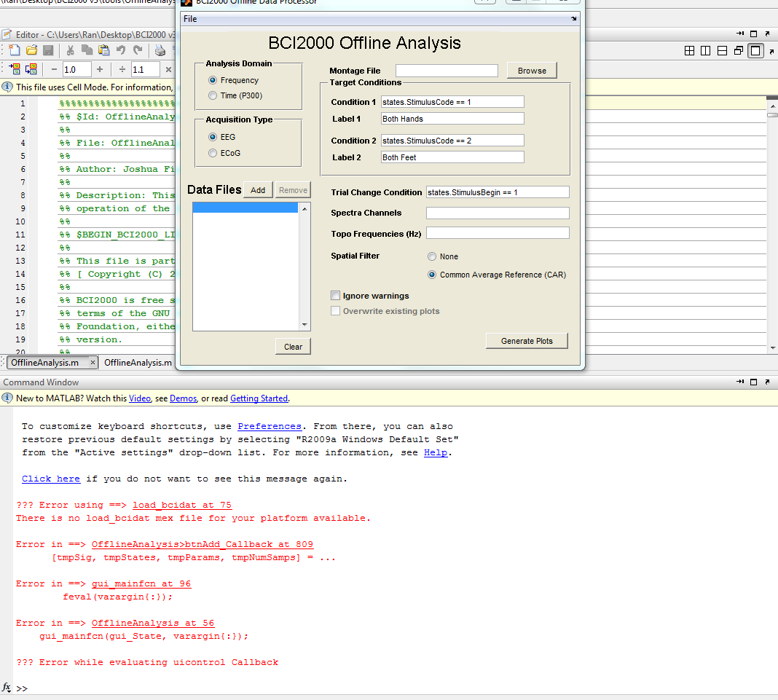Viewport: 778px width, 700px height.
Task: Click the evaluate cell icon in the Editor
Action: [15, 69]
